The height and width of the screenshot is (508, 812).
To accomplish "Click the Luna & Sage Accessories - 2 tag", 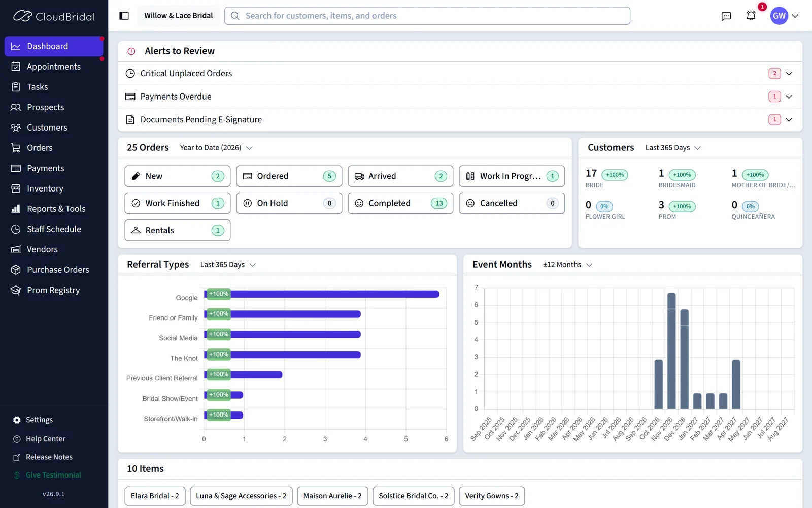I will pos(241,496).
